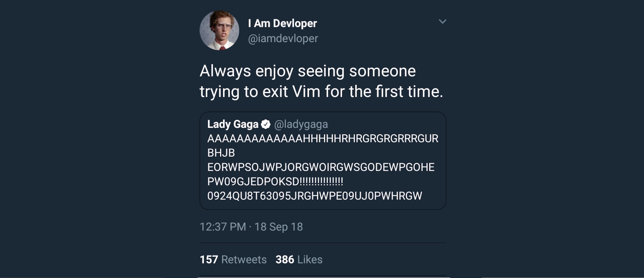Click the @ladygaga handle
This screenshot has height=278, width=644.
(301, 124)
